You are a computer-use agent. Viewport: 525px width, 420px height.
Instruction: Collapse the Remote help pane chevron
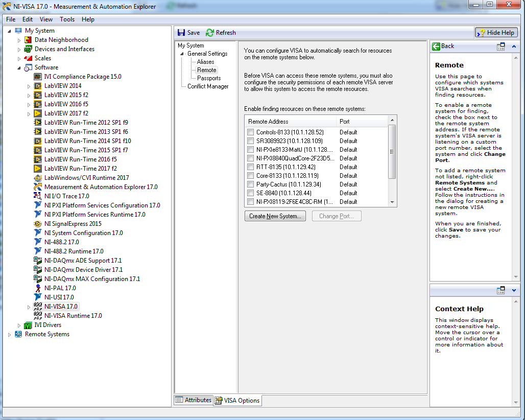point(514,46)
